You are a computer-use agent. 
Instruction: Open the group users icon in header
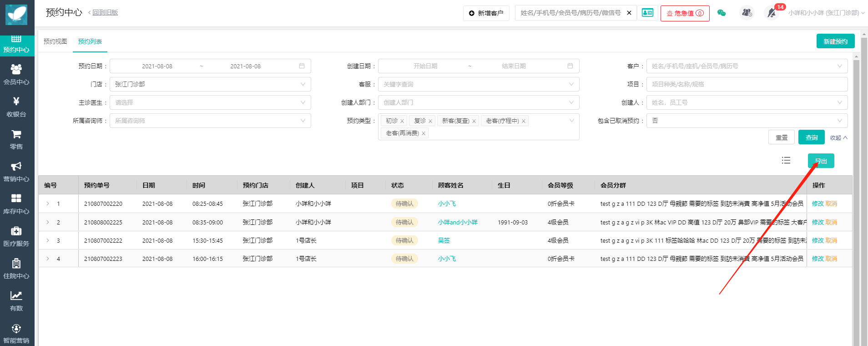click(747, 13)
